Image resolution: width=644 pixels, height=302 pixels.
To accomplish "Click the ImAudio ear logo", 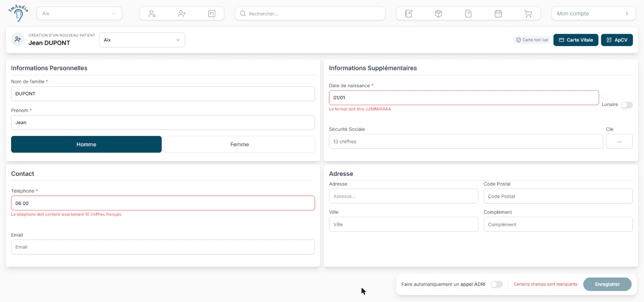I will click(x=18, y=13).
